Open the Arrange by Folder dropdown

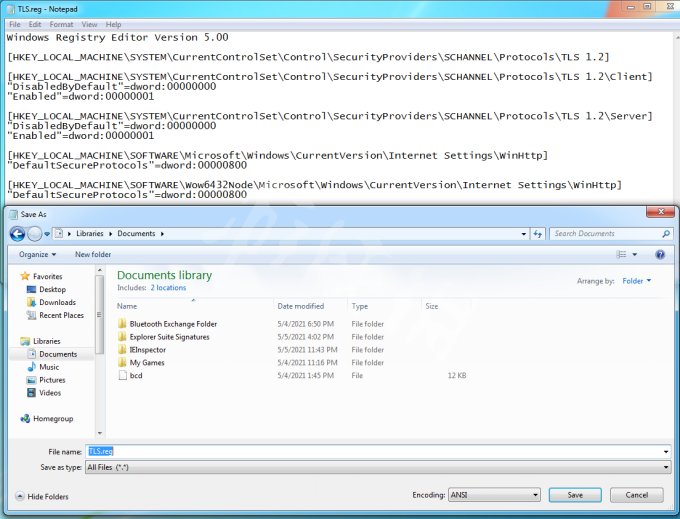click(x=636, y=281)
